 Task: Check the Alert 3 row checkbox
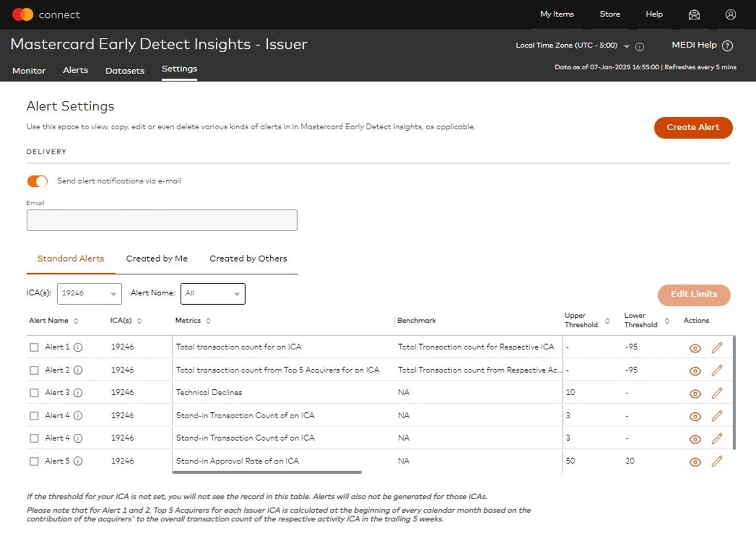point(34,393)
